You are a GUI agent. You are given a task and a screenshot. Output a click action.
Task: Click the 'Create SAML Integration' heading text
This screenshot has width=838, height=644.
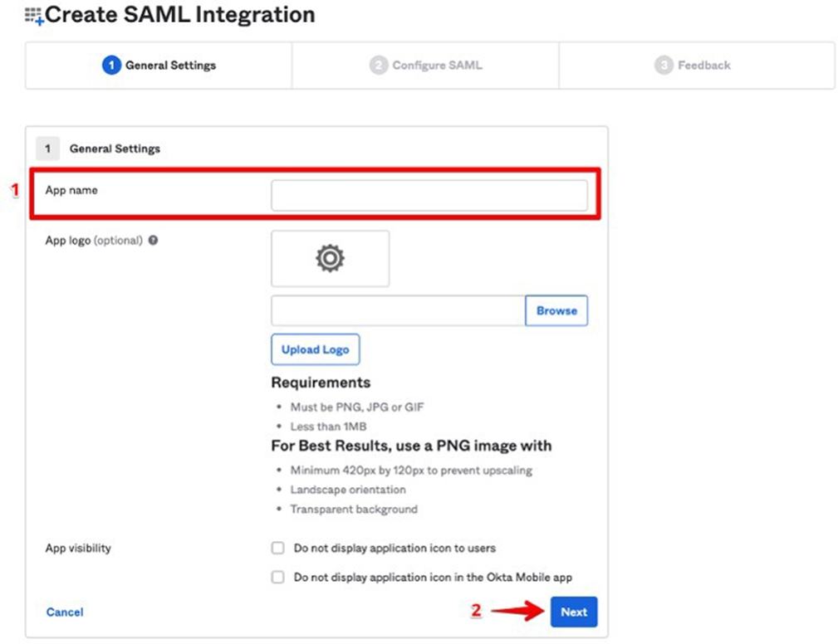click(x=180, y=15)
